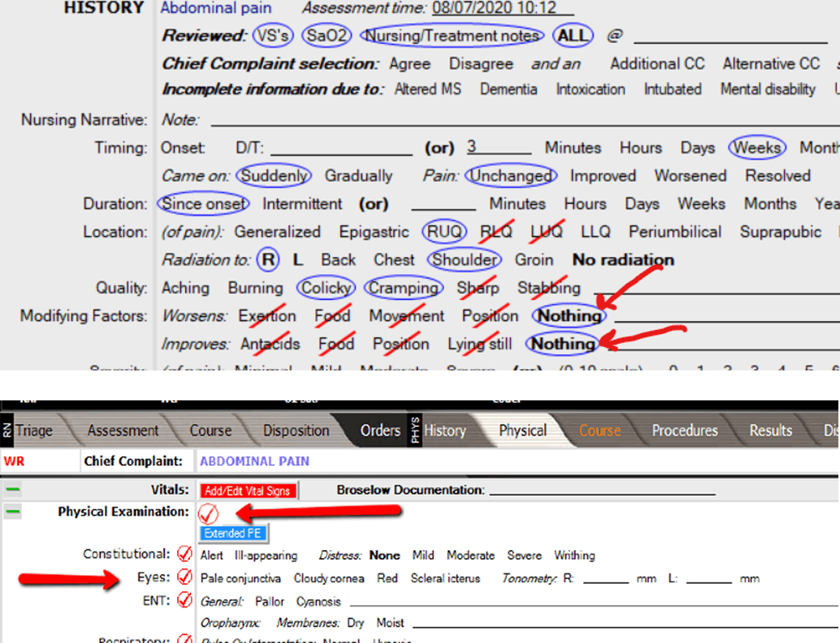Switch to the Disposition tab
Image resolution: width=840 pixels, height=643 pixels.
pyautogui.click(x=296, y=430)
